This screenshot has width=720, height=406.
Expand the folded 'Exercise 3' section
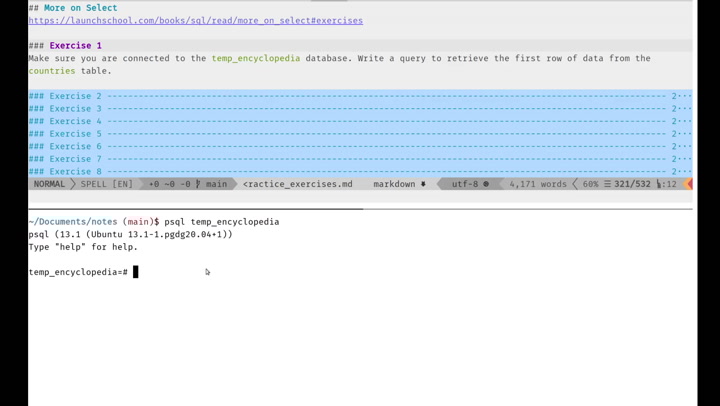(360, 109)
